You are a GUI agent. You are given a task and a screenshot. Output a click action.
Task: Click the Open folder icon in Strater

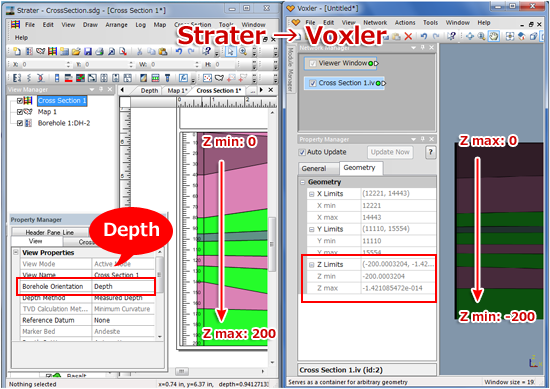76,52
